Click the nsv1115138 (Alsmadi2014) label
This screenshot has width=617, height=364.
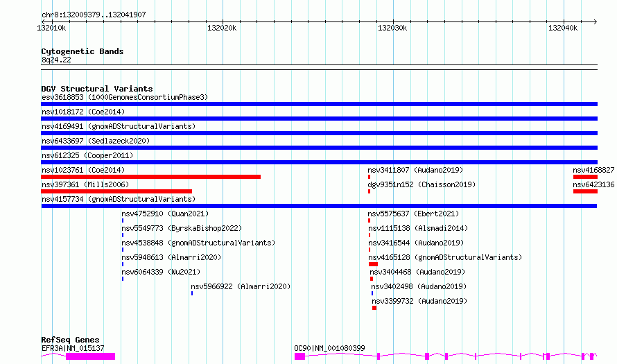pos(418,228)
